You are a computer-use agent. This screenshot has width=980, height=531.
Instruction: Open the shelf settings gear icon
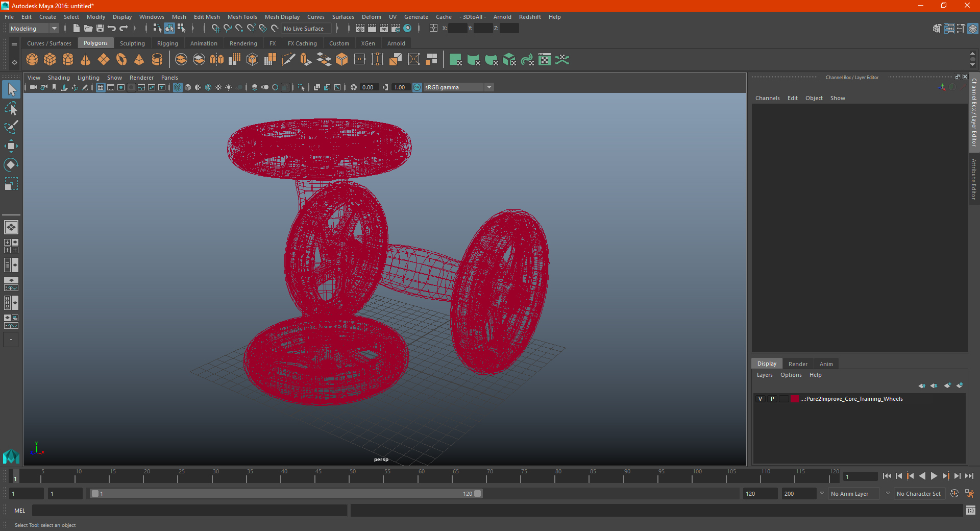[x=14, y=62]
